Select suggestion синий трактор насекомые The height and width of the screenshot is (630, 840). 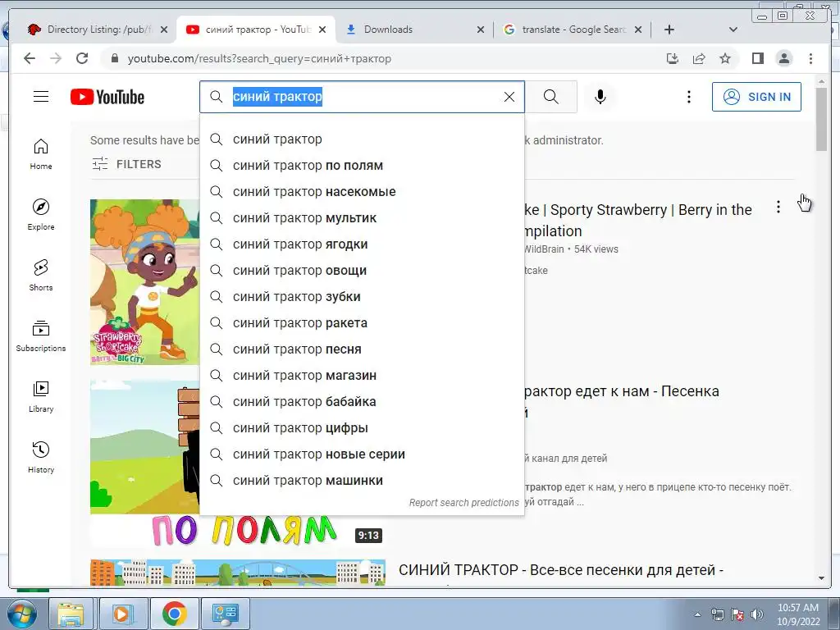pos(362,192)
